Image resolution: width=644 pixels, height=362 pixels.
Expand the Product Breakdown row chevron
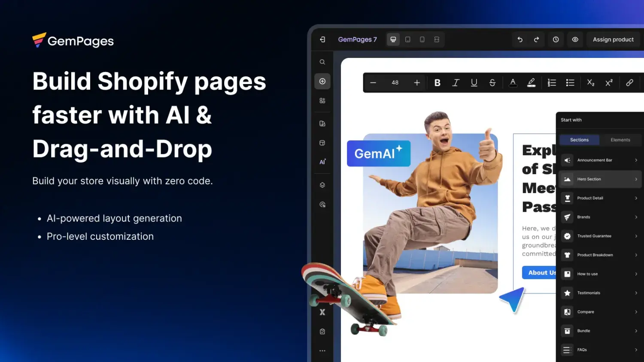click(x=636, y=255)
